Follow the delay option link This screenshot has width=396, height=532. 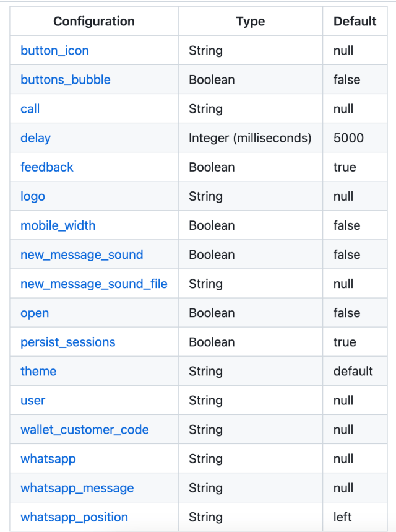35,138
